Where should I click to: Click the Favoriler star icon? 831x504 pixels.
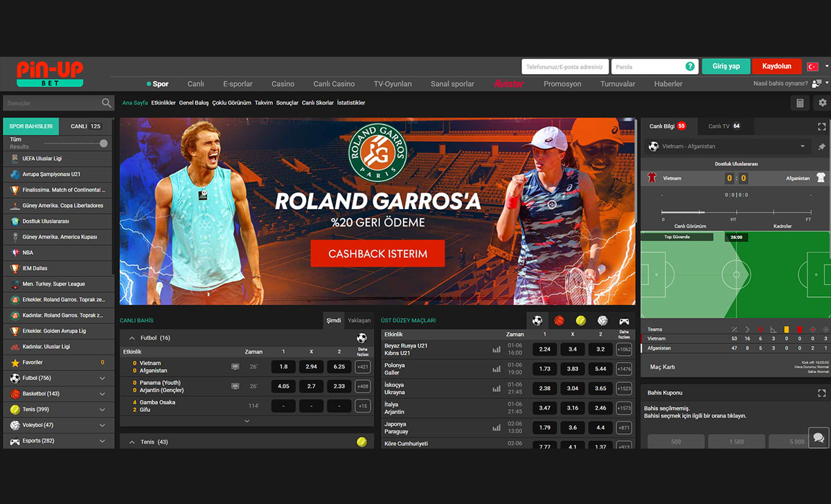click(x=15, y=362)
